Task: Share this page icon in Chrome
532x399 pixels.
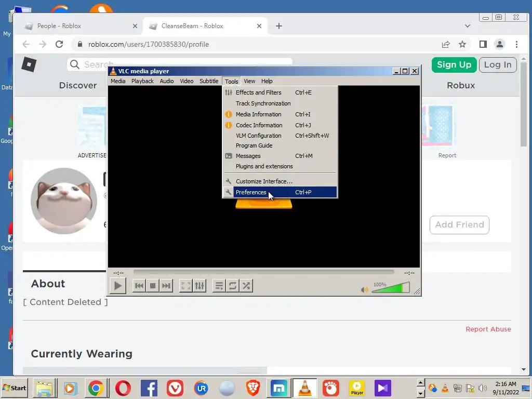Action: click(x=446, y=45)
